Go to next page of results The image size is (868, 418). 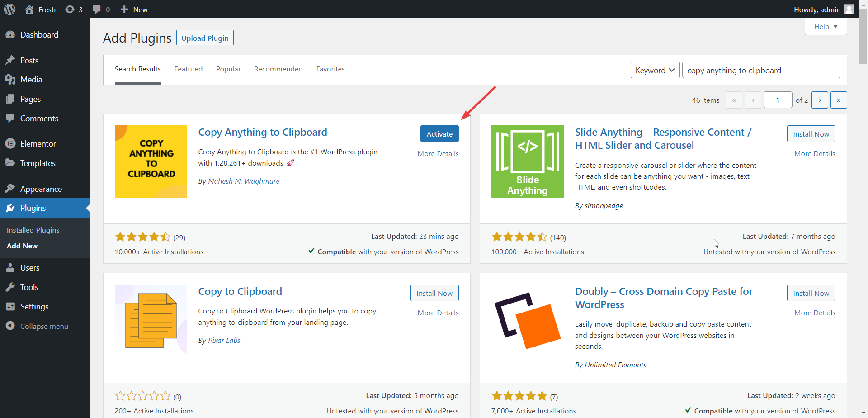[x=820, y=100]
